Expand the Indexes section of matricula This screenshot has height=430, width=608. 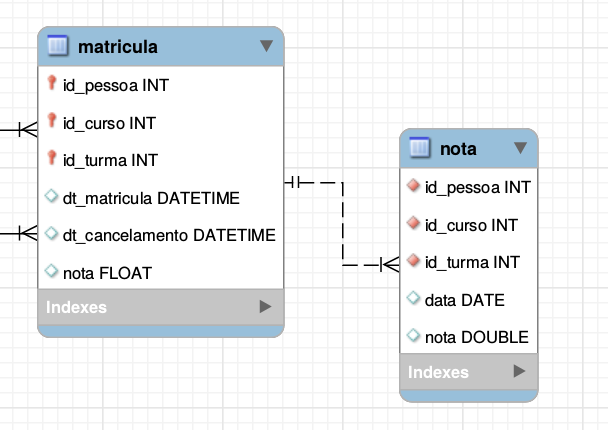(265, 307)
